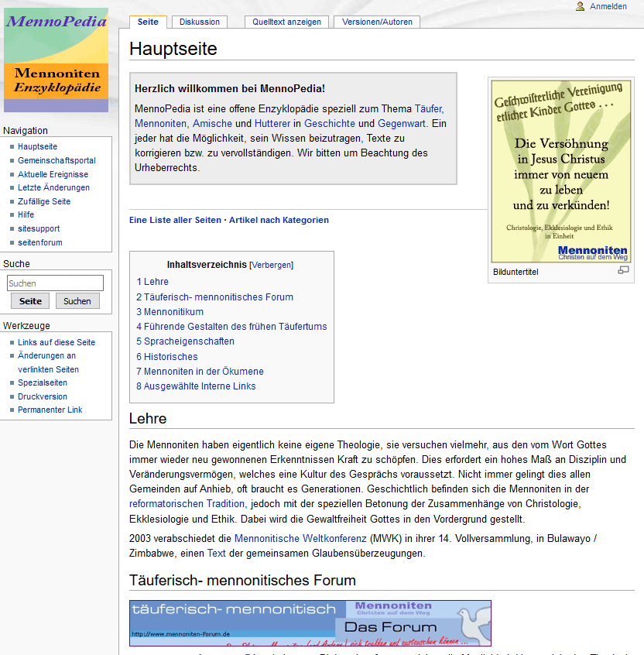Open Hauptseite in the navigation sidebar
The image size is (644, 655).
(38, 146)
